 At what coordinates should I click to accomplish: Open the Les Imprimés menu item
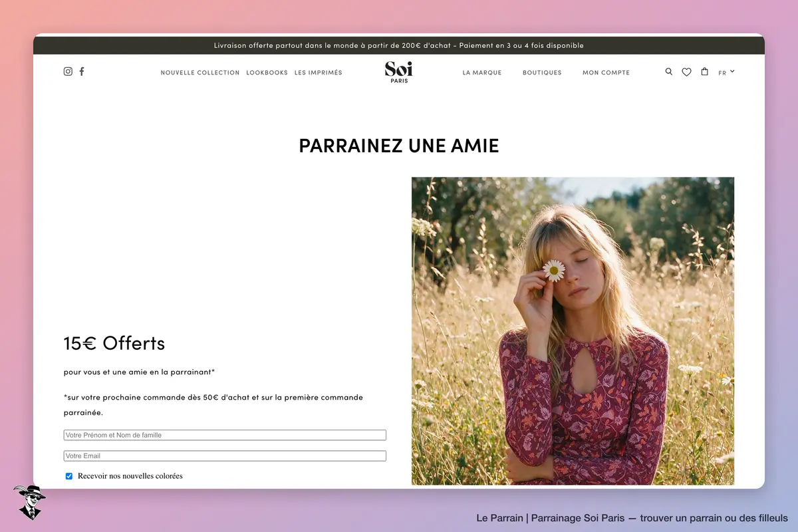click(319, 72)
